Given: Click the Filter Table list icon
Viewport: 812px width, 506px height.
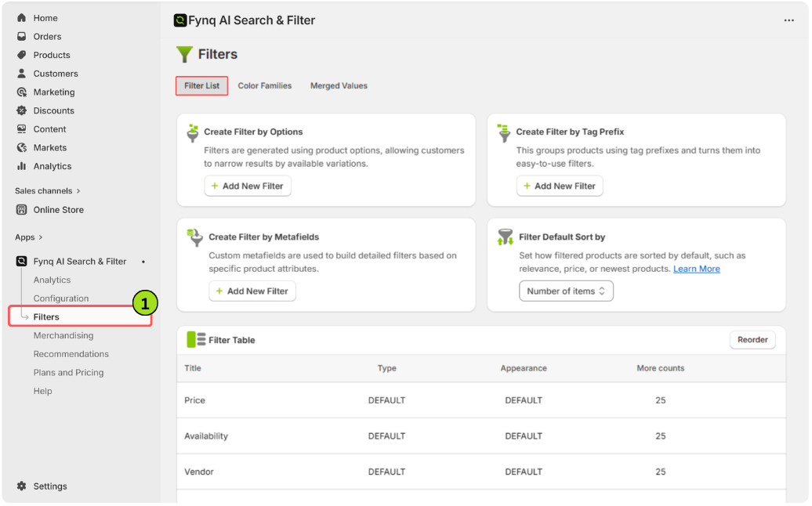Looking at the screenshot, I should [x=196, y=341].
